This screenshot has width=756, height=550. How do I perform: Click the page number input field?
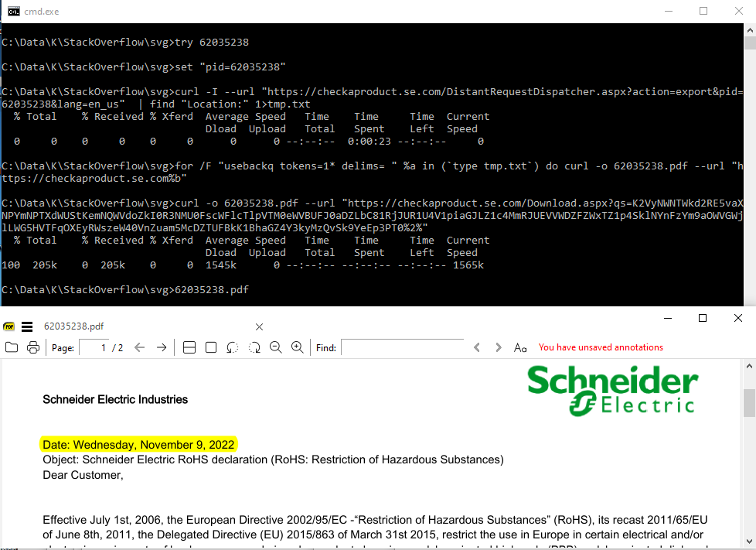[94, 347]
